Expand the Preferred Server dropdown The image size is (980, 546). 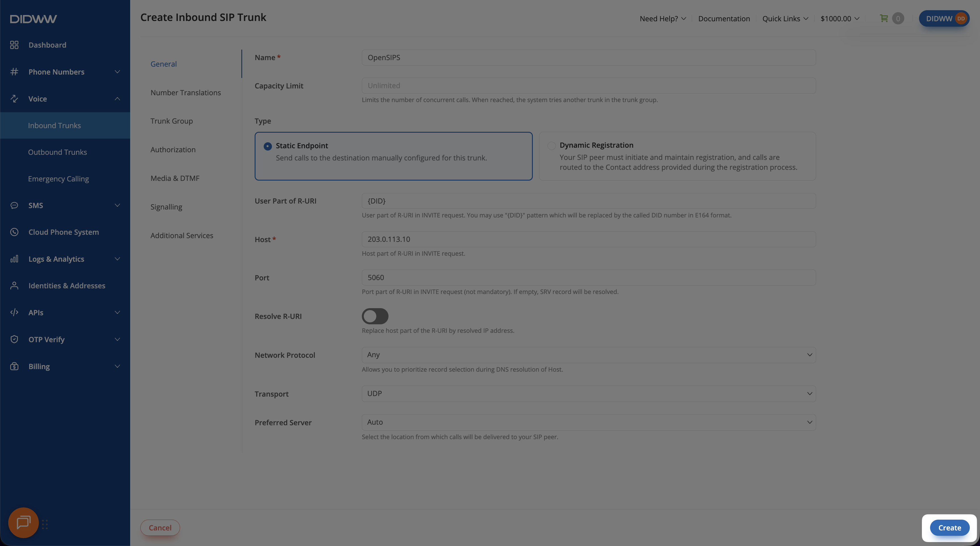588,422
